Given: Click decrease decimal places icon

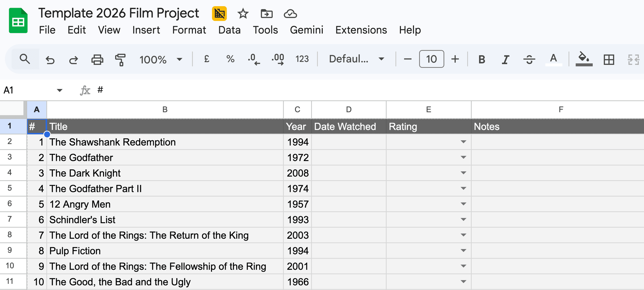Looking at the screenshot, I should [254, 59].
